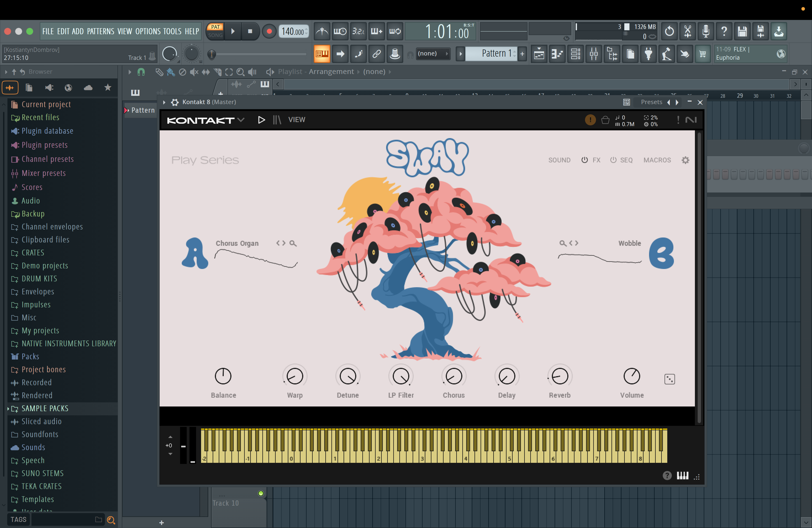Click the Reverb knob
Viewport: 812px width, 528px height.
point(560,376)
